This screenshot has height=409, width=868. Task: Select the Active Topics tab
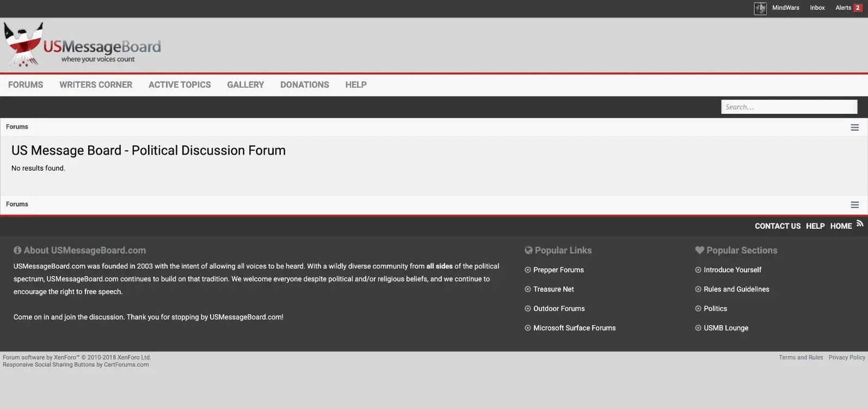point(180,85)
